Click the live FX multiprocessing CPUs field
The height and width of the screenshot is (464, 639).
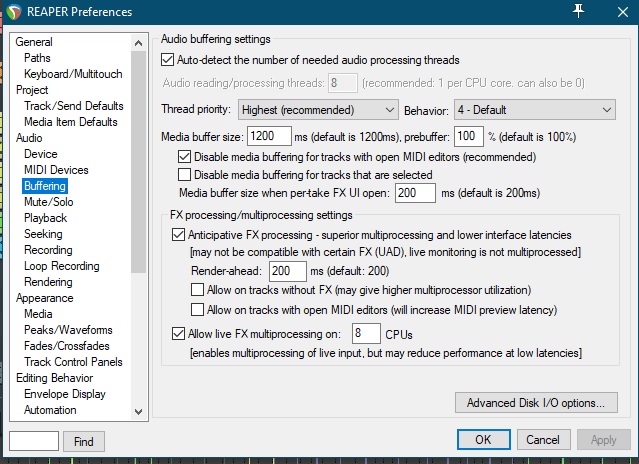(366, 334)
